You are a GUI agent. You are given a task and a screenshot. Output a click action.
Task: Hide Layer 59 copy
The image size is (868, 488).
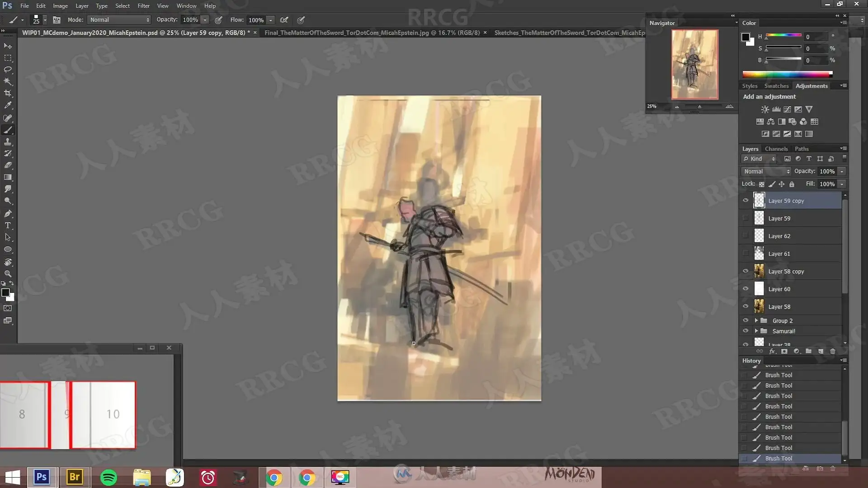[x=745, y=201]
